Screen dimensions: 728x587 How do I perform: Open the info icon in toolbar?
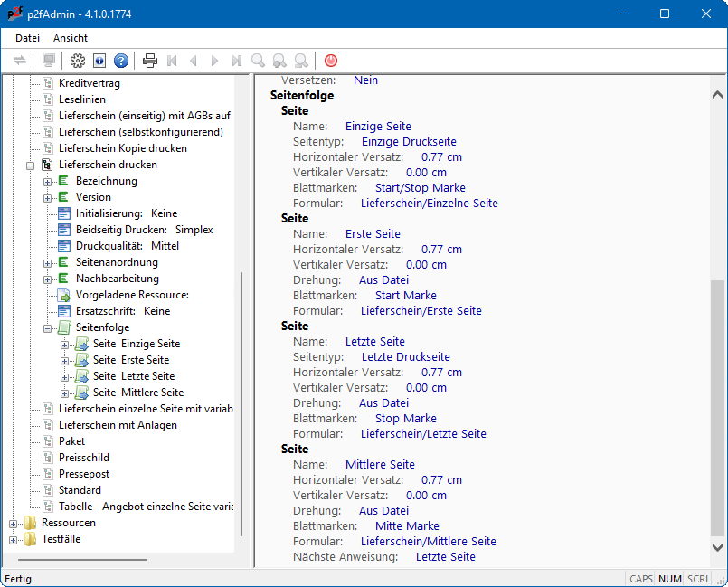coord(99,61)
